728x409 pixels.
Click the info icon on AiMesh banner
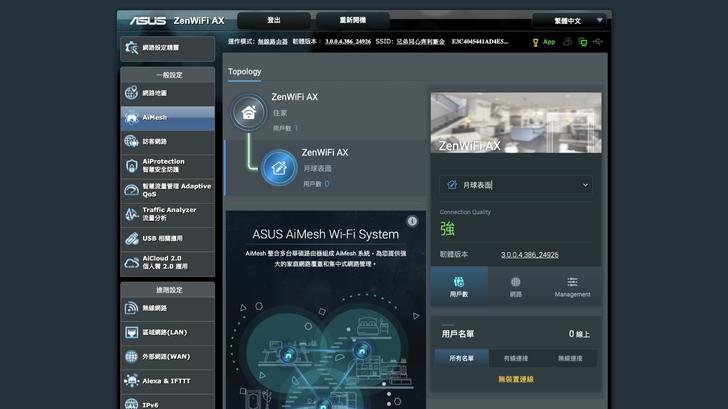pos(412,221)
